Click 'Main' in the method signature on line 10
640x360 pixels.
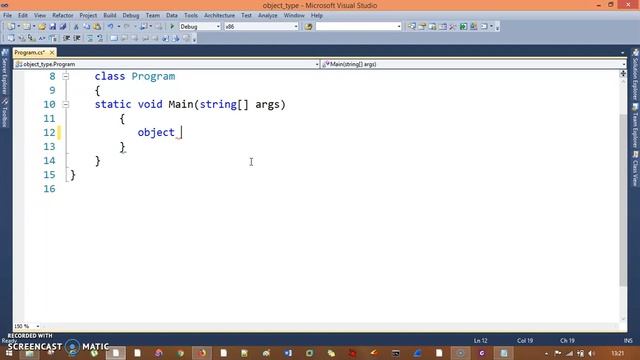pos(180,104)
